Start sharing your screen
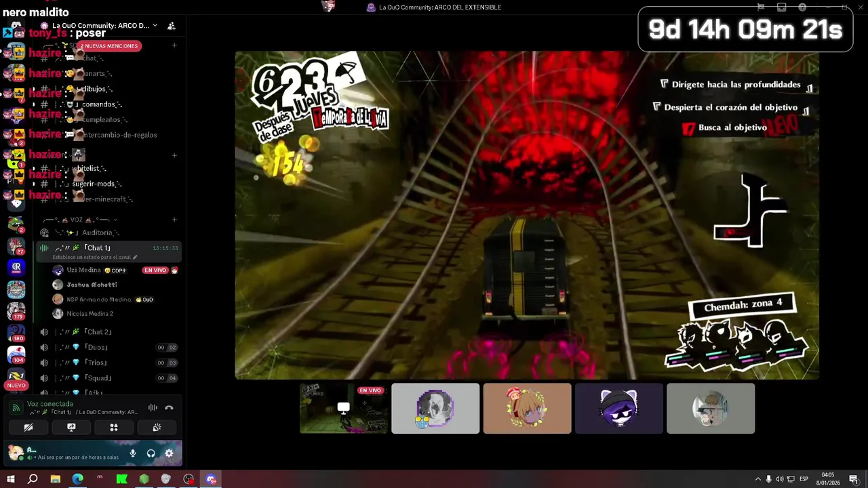 coord(71,428)
